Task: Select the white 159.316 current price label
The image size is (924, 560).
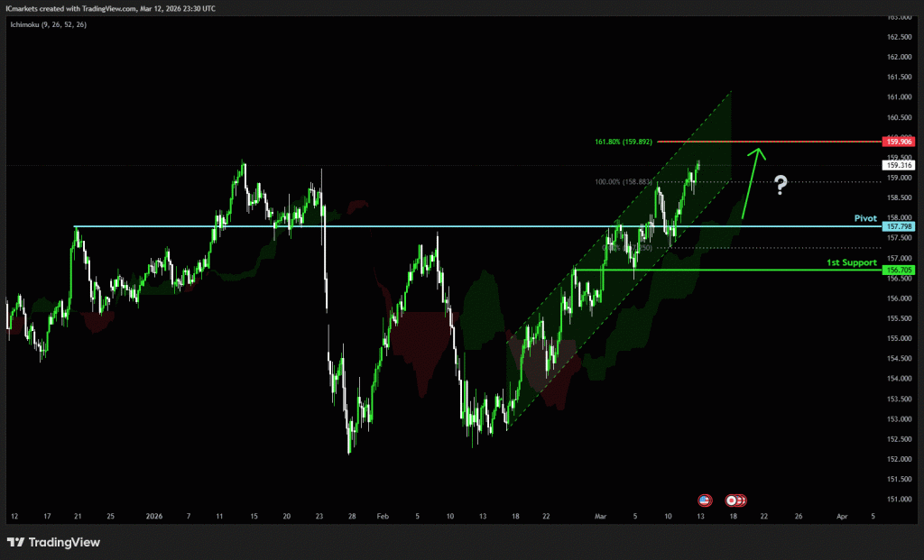Action: (900, 165)
